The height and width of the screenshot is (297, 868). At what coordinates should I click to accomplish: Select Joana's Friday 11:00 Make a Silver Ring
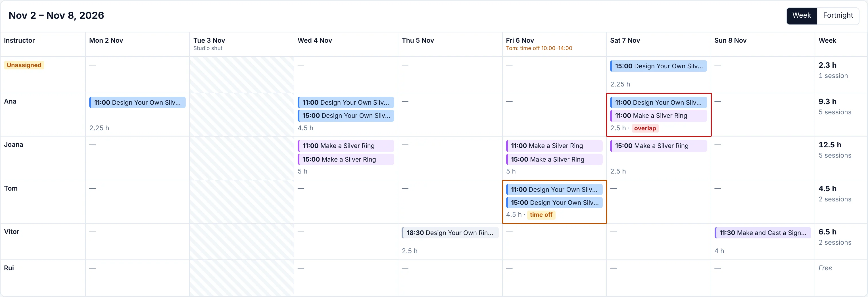(x=554, y=146)
